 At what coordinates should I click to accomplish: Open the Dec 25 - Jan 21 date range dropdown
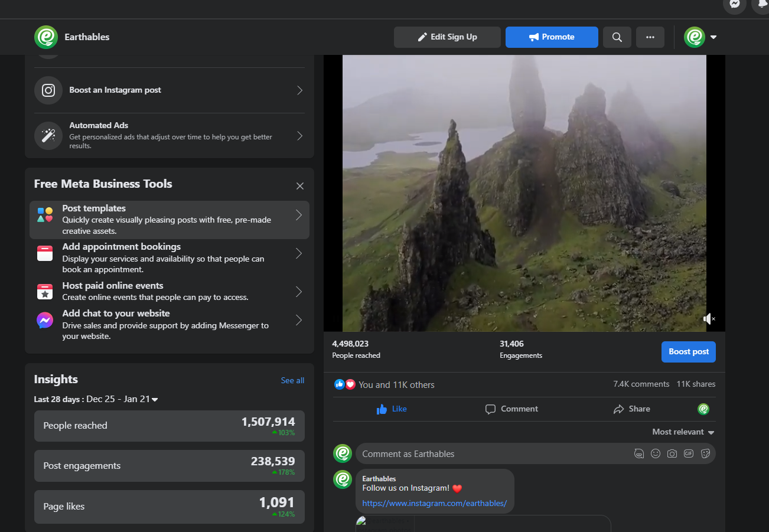coord(122,399)
